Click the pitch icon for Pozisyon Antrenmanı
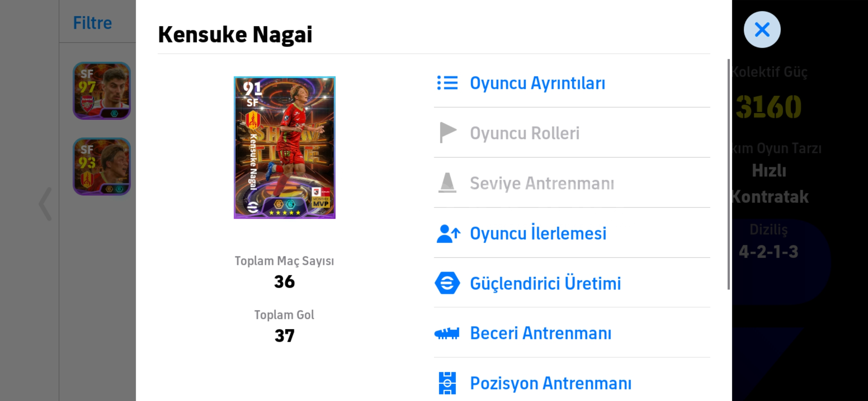 [447, 383]
